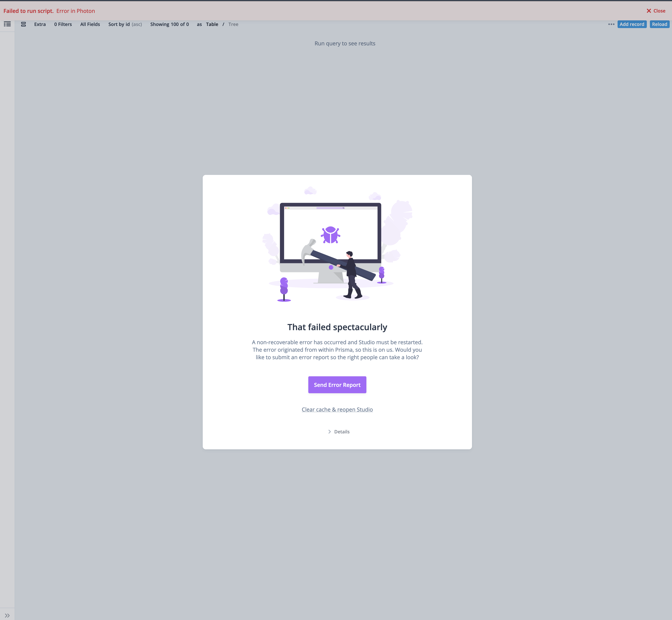The height and width of the screenshot is (620, 672).
Task: Click Showing 100 of 0 pagination control
Action: click(x=169, y=24)
